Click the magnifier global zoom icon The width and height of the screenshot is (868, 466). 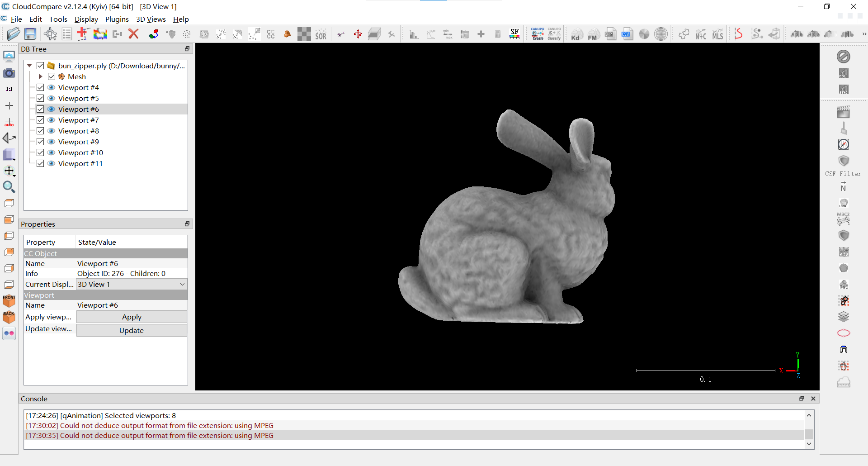[9, 187]
